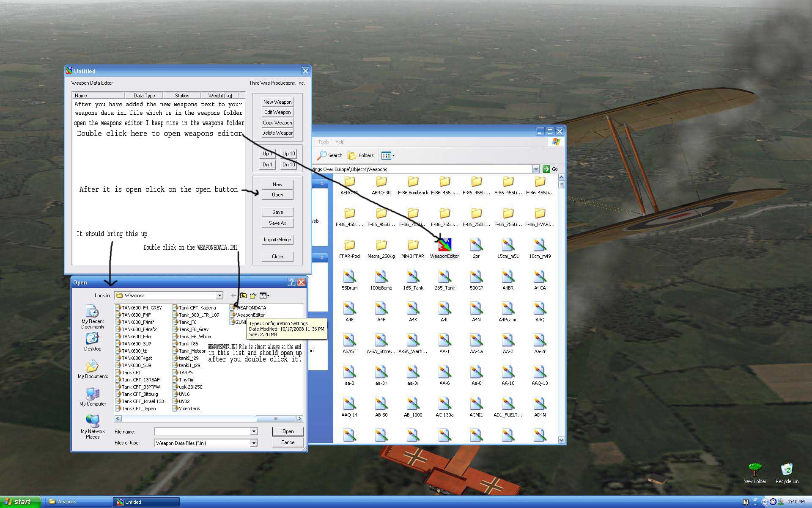Select the A4Pcamo file icon
Screen dimensions: 812x508
pyautogui.click(x=508, y=312)
